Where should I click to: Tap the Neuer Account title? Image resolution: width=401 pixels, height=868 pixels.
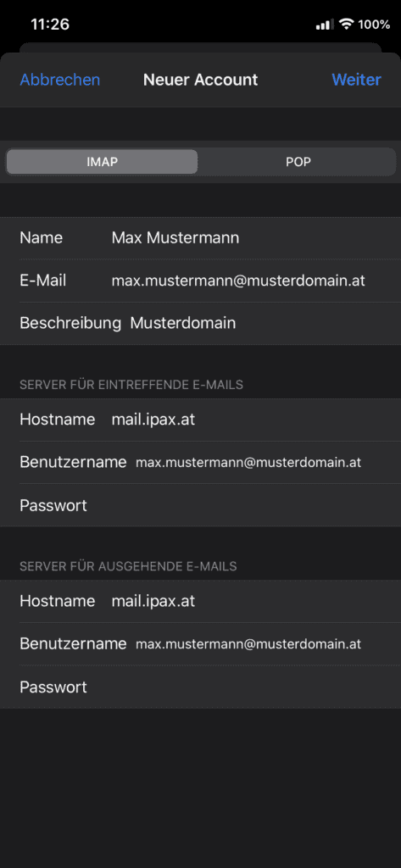tap(200, 80)
